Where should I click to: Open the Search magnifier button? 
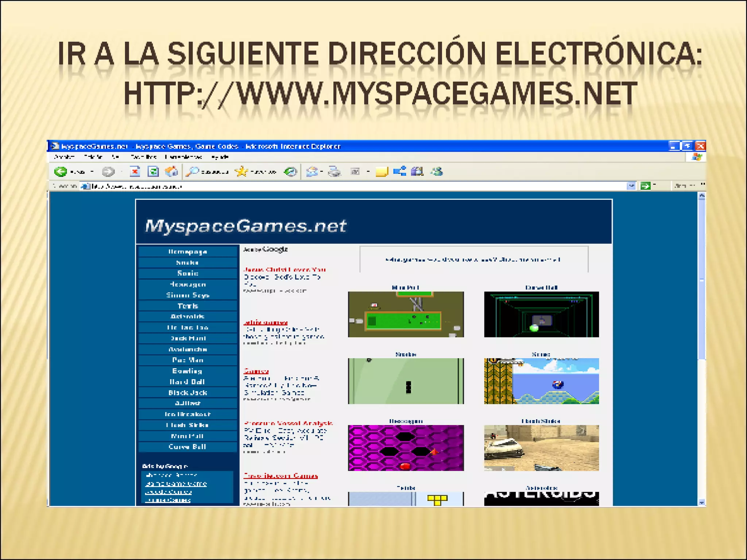point(193,171)
